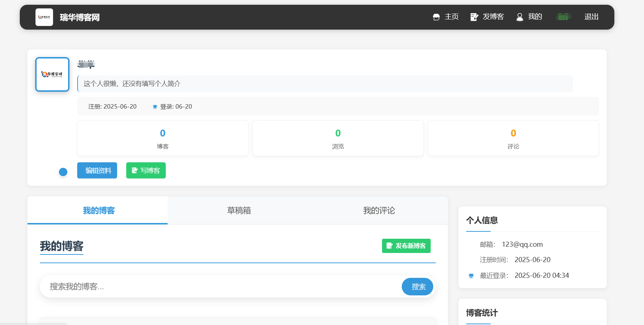This screenshot has width=644, height=325.
Task: Click the monitor icon beside 登录: 06-20
Action: (155, 107)
